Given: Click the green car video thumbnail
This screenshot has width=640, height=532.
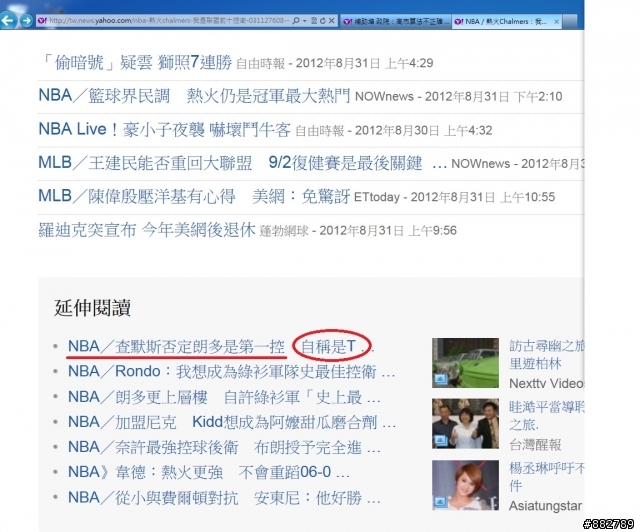Looking at the screenshot, I should pyautogui.click(x=465, y=363).
